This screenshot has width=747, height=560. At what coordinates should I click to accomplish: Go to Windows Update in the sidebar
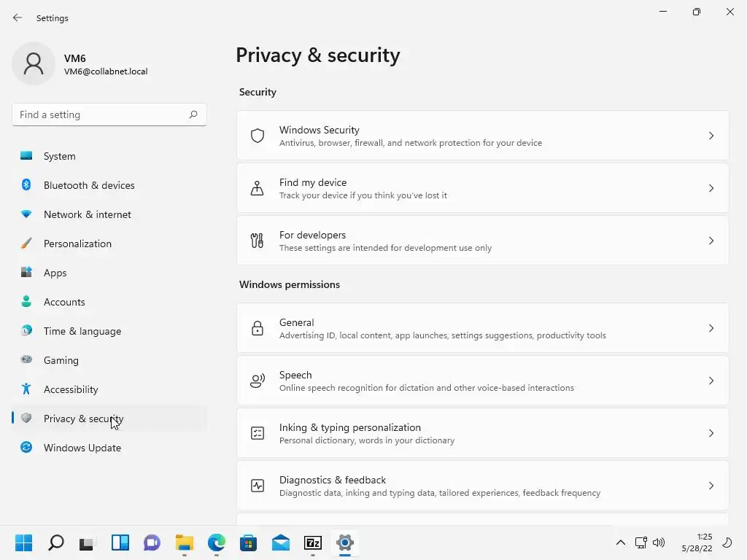pyautogui.click(x=82, y=448)
